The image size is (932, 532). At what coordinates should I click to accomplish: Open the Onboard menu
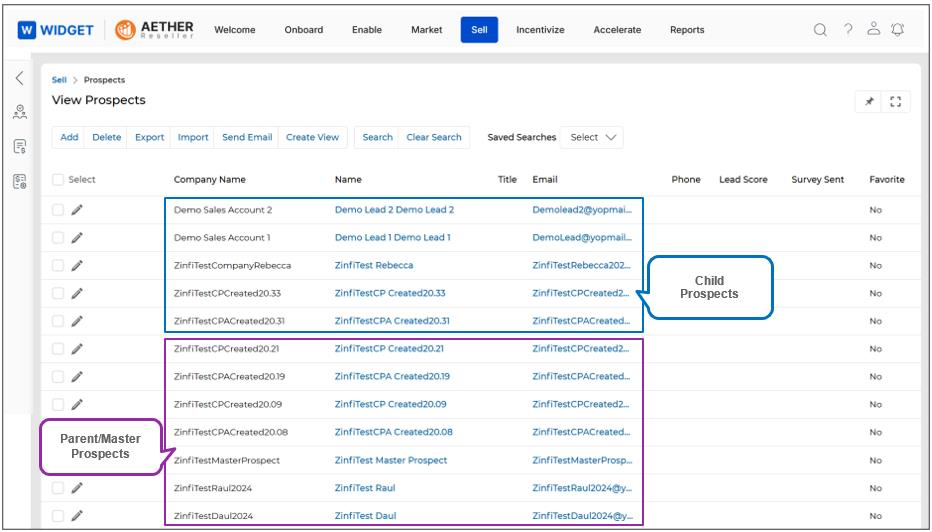tap(304, 30)
